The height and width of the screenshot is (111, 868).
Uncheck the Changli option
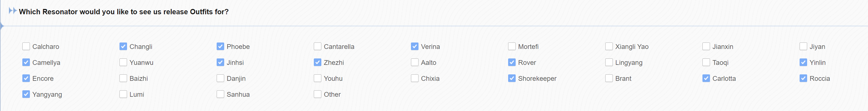[123, 46]
